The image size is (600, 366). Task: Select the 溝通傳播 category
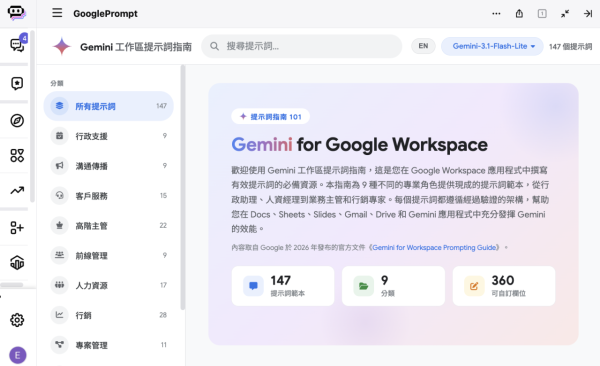(x=109, y=166)
